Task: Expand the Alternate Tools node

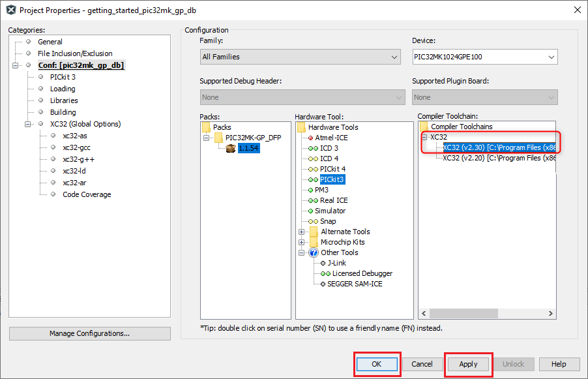Action: click(302, 232)
